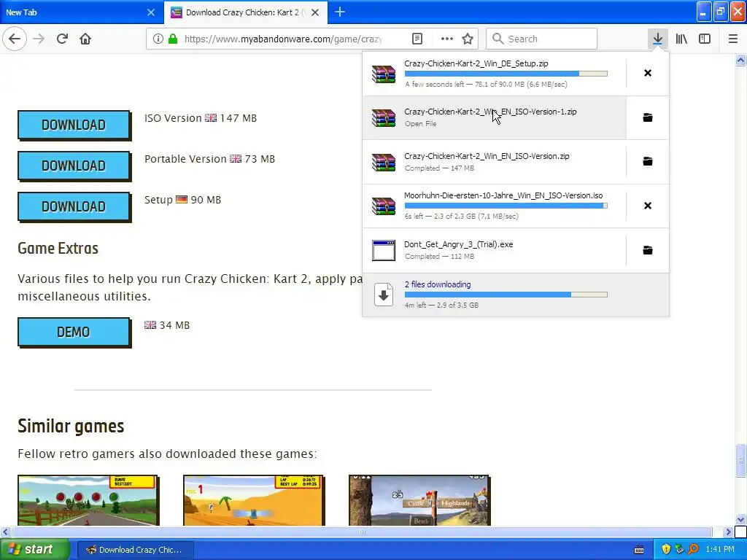The height and width of the screenshot is (560, 747).
Task: Open Crazy-Chicken-Kart-2_Win_EN_ISO-Version-1.zip file
Action: (x=494, y=117)
